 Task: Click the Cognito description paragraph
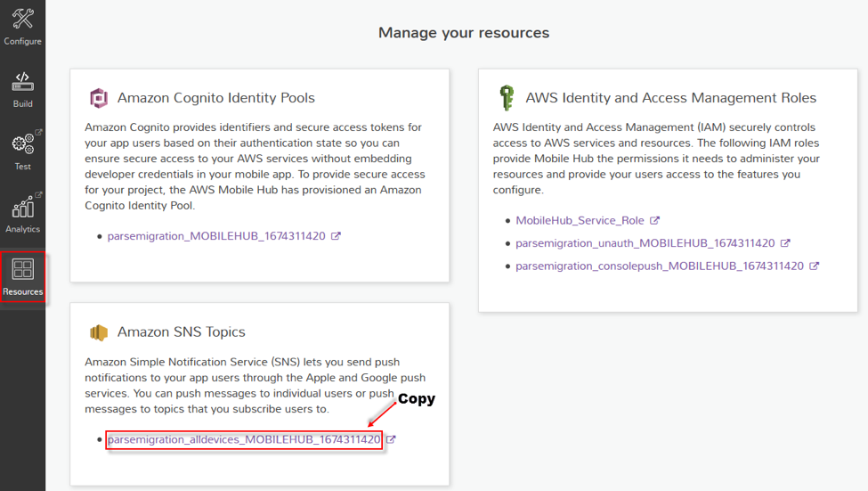tap(255, 167)
